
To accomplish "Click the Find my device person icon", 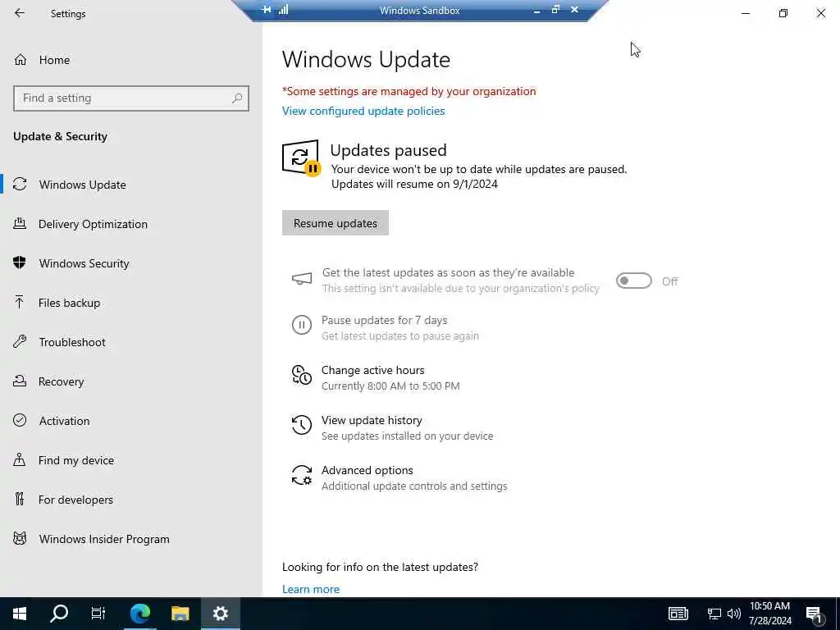I will point(20,459).
